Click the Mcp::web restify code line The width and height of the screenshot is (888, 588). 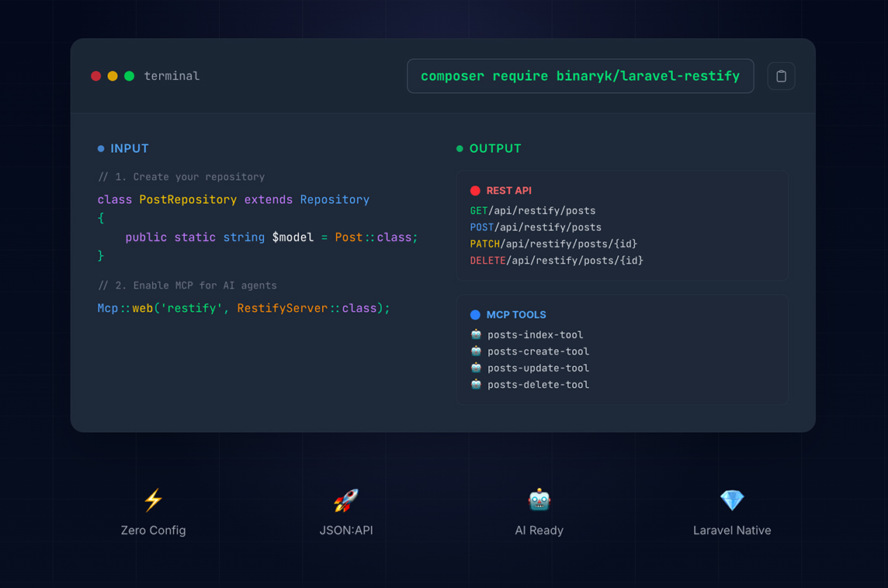coord(244,308)
